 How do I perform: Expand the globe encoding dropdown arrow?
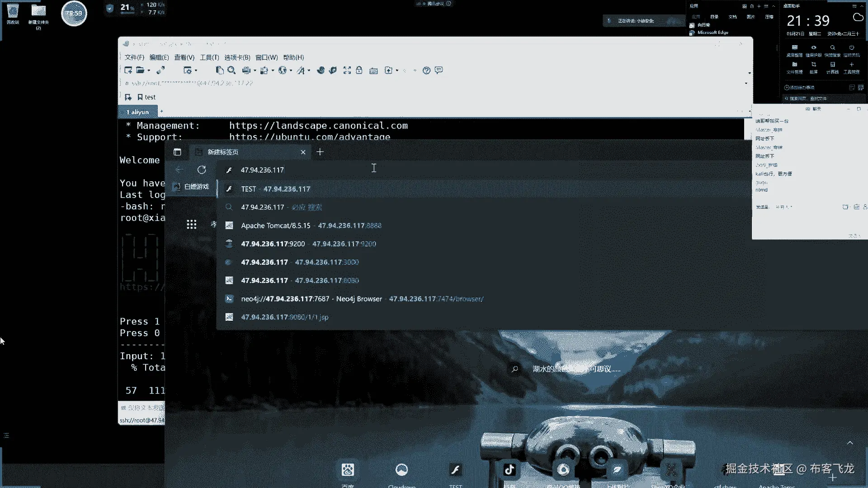click(291, 70)
